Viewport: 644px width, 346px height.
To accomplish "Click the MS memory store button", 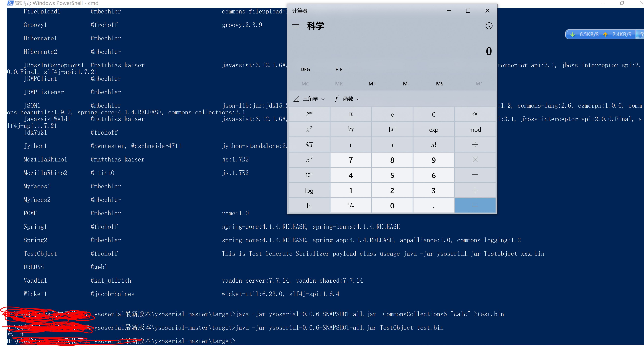I will (440, 84).
